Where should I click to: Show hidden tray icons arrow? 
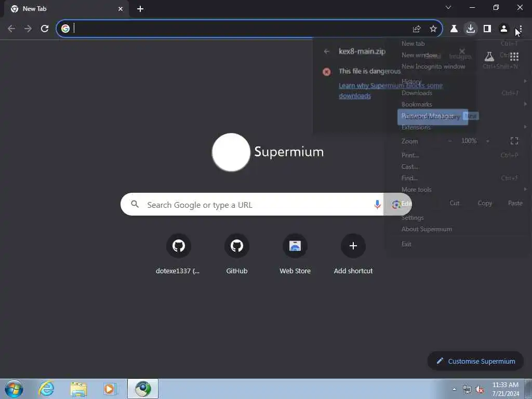(x=454, y=389)
